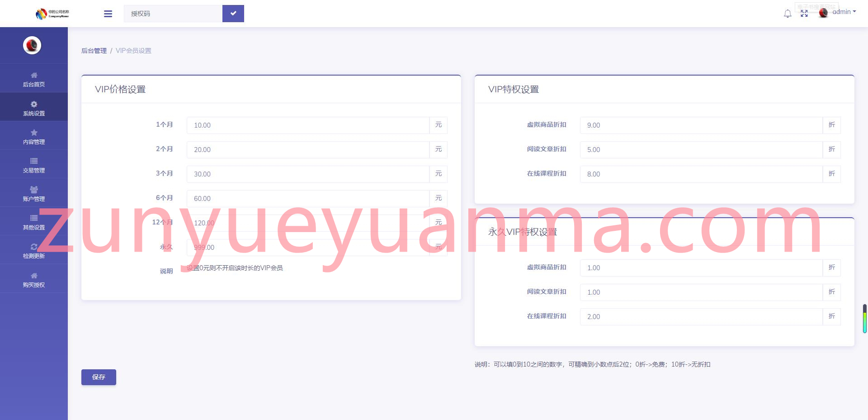Edit the 6个月 price field
Image resolution: width=868 pixels, height=420 pixels.
[x=308, y=199]
